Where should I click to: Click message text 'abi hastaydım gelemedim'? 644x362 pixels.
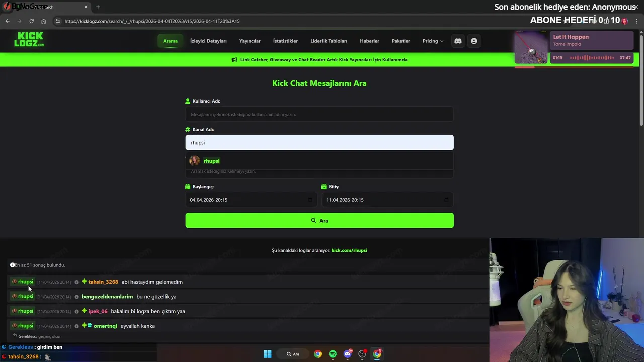point(152,282)
